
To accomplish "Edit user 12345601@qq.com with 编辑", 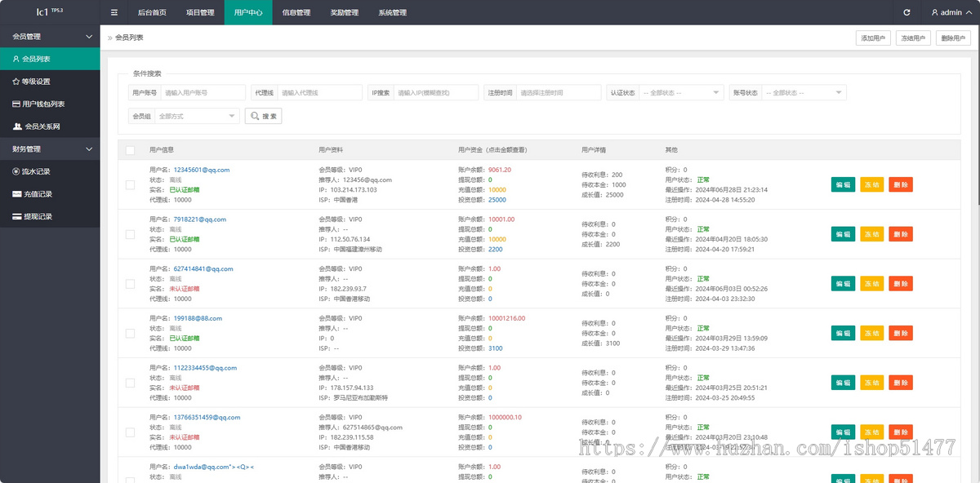I will tap(843, 185).
